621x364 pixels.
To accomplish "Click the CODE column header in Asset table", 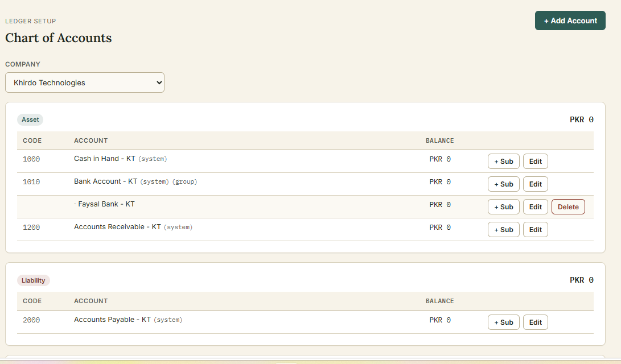I will tap(32, 140).
